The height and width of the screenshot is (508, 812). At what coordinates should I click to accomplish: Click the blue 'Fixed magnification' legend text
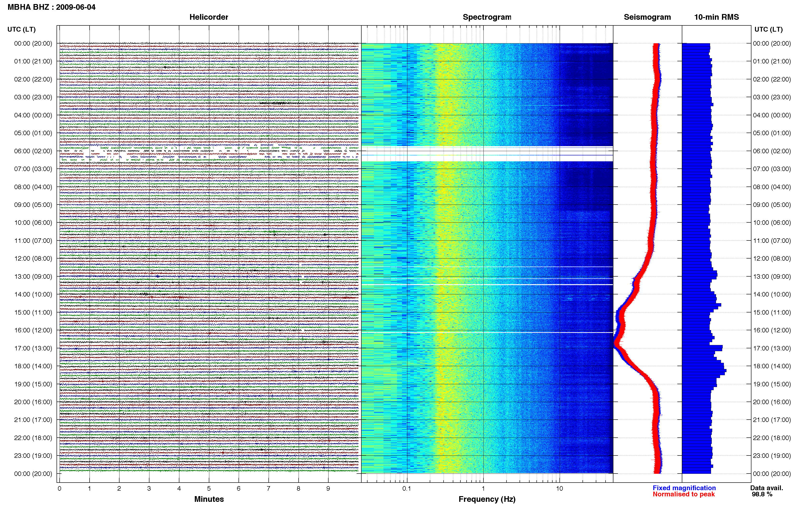point(684,488)
